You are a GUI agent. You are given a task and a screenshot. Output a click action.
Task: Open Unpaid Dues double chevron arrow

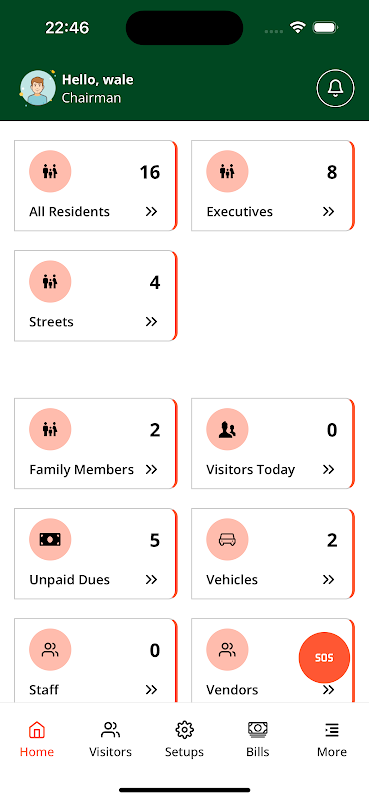[151, 580]
